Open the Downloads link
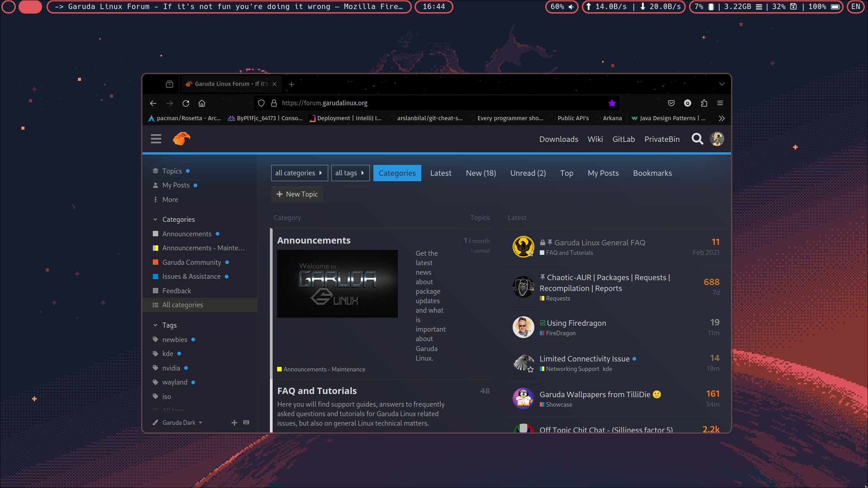 pyautogui.click(x=559, y=139)
